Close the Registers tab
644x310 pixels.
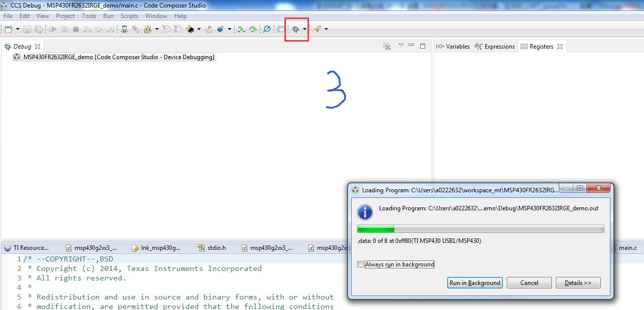(x=560, y=47)
